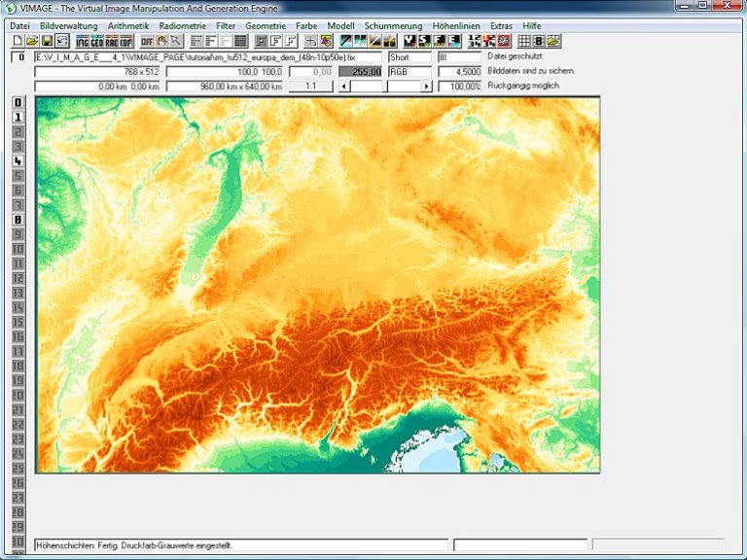Toggle image slot 4 in sidebar

18,160
